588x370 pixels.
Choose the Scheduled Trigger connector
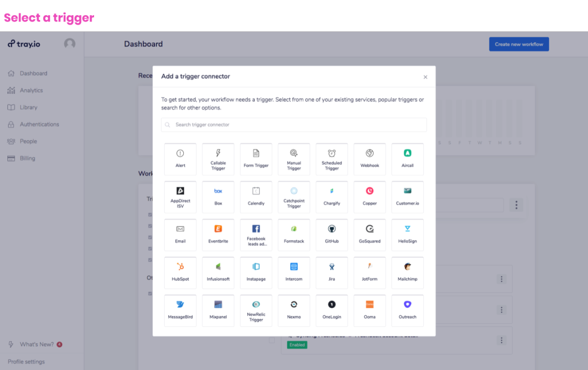pos(332,159)
